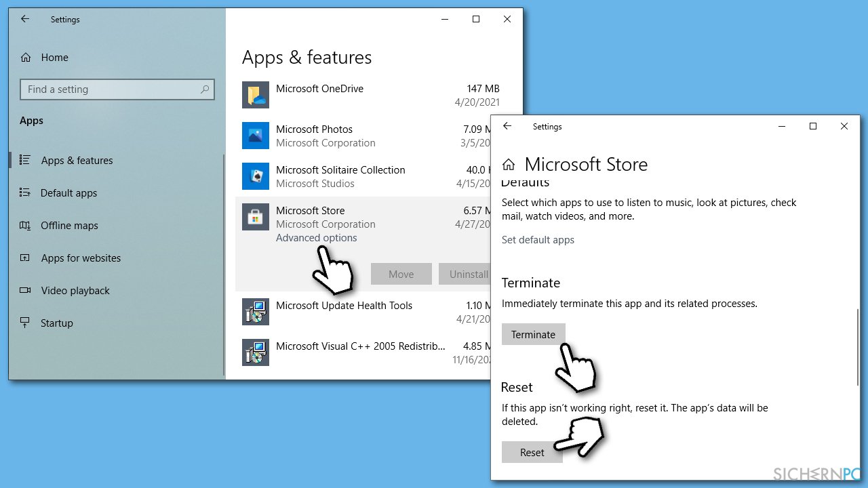
Task: Go back in the Apps & features Settings window
Action: pyautogui.click(x=25, y=19)
